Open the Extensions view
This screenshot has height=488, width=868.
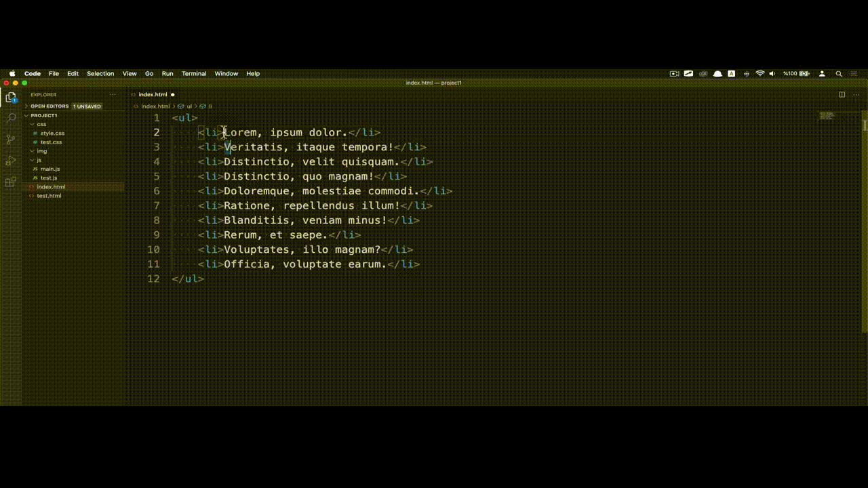coord(11,182)
